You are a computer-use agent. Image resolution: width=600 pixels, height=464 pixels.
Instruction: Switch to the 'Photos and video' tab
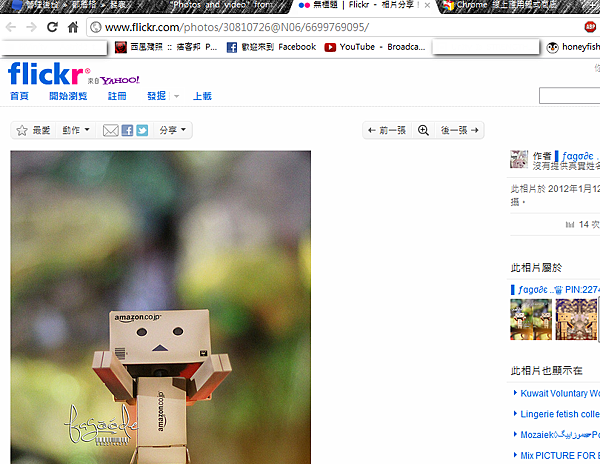[x=223, y=5]
